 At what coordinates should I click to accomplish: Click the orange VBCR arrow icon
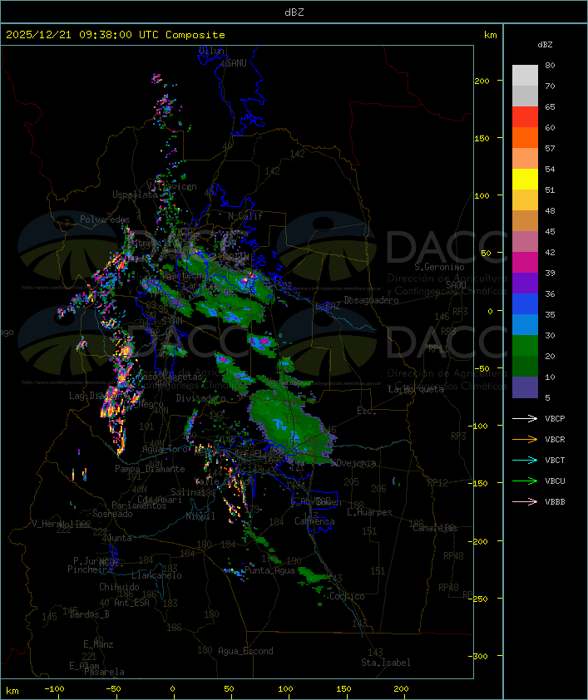525,439
